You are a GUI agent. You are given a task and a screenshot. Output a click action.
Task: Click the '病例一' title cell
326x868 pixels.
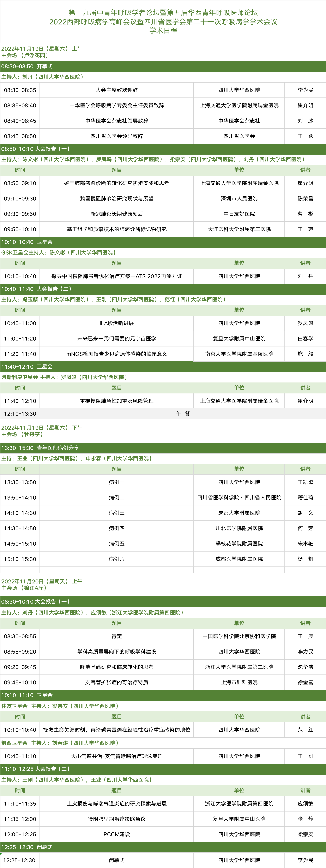[x=116, y=482]
